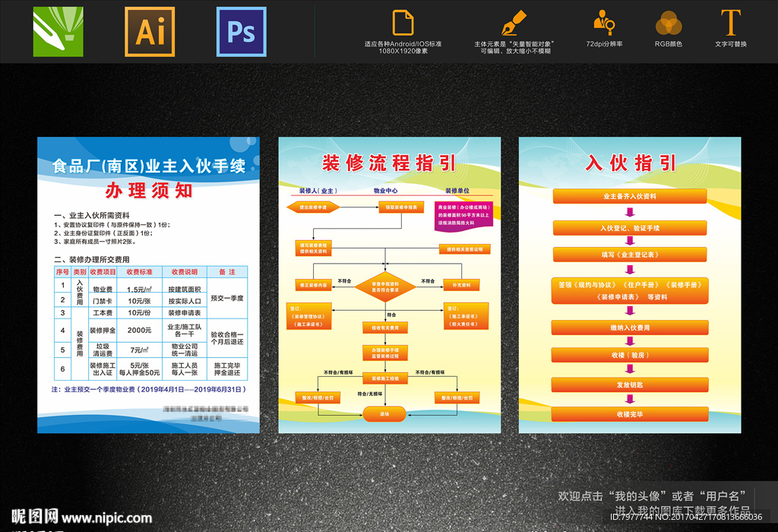
Task: Click the '装修施工检验' flowchart box
Action: (385, 378)
